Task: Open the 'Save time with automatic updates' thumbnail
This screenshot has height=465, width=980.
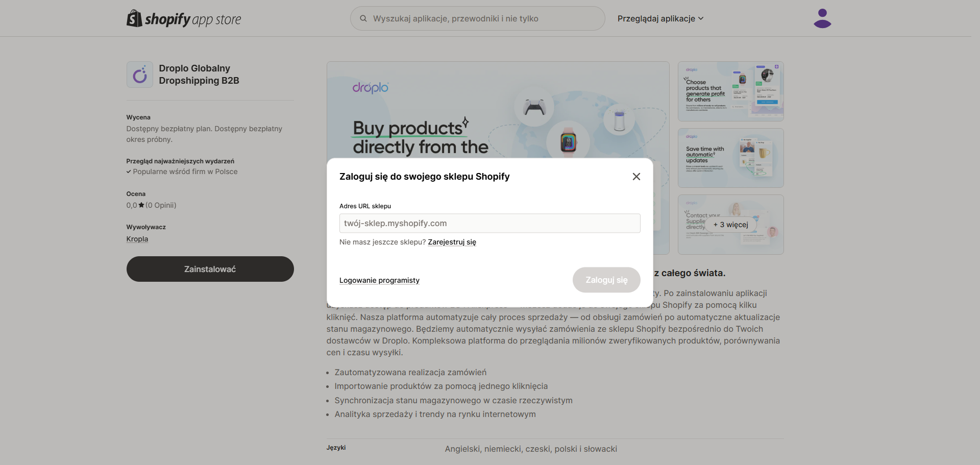Action: 730,158
